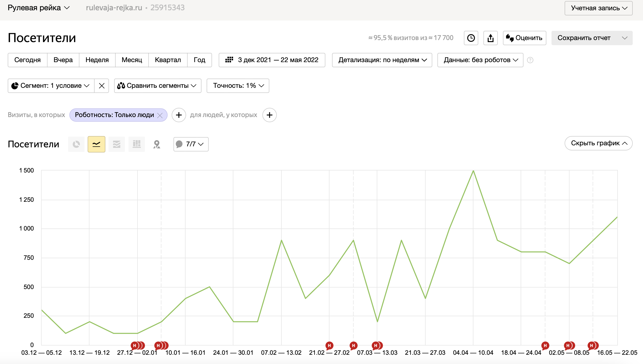Switch to stacked area chart icon
Image resolution: width=643 pixels, height=364 pixels.
click(x=116, y=144)
